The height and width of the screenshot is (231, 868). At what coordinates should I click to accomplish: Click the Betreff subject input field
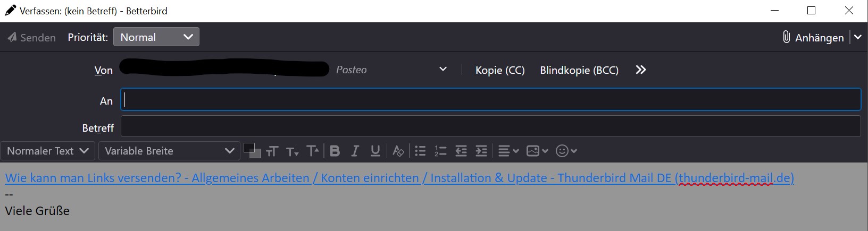(490, 127)
